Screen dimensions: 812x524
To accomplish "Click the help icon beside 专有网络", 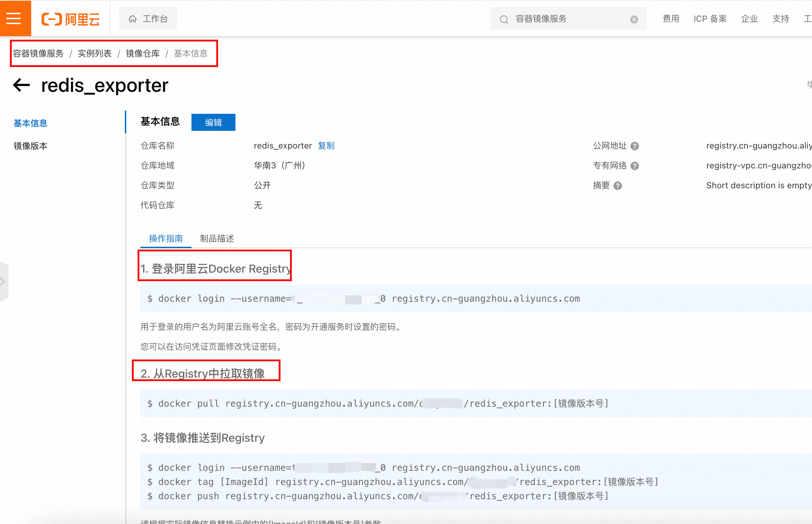I will (635, 166).
